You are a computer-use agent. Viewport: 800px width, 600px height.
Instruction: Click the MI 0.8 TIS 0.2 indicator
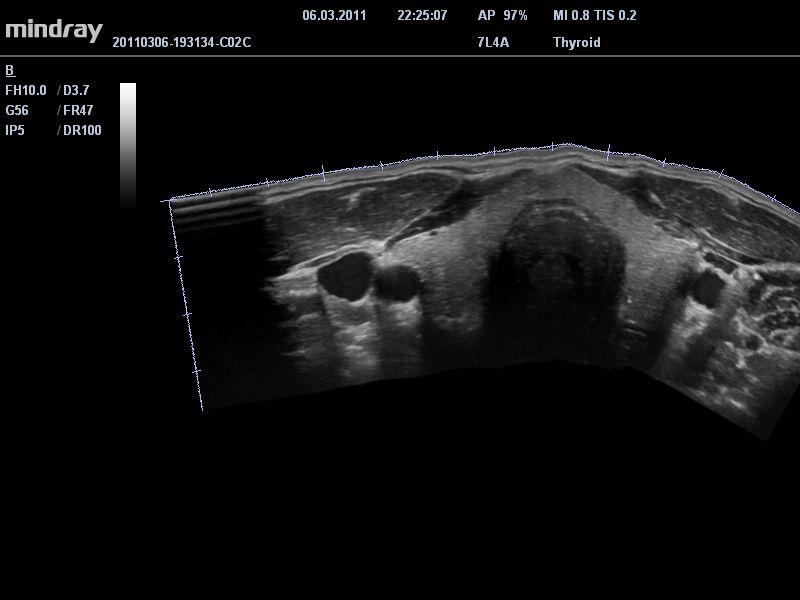[594, 16]
